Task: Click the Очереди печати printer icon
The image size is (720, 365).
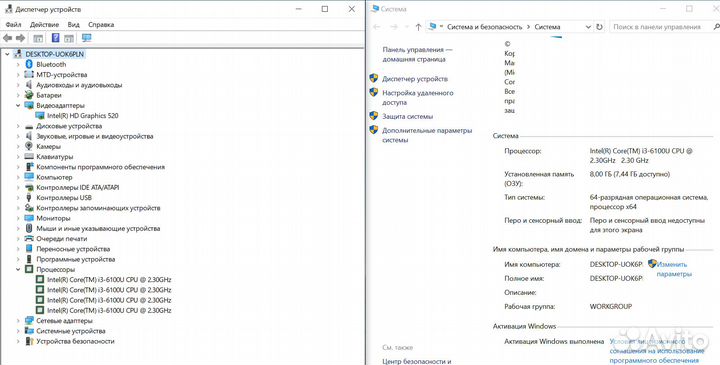Action: pyautogui.click(x=29, y=239)
